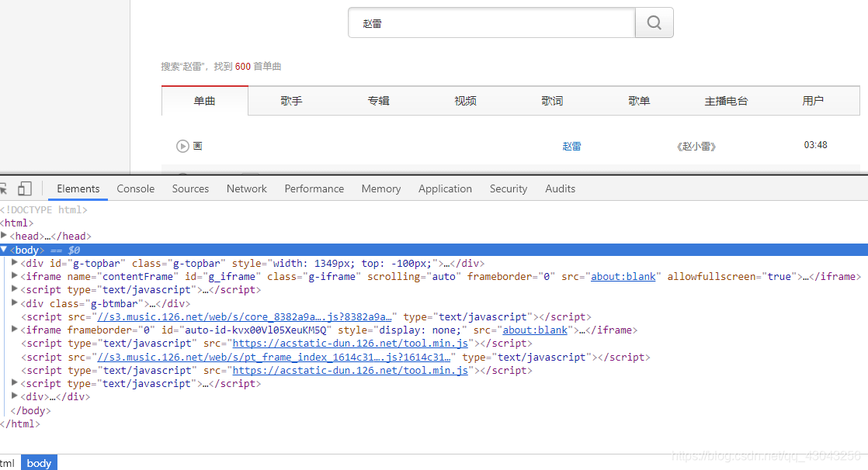Switch to the 歌词 tab
This screenshot has height=470, width=868.
click(553, 101)
